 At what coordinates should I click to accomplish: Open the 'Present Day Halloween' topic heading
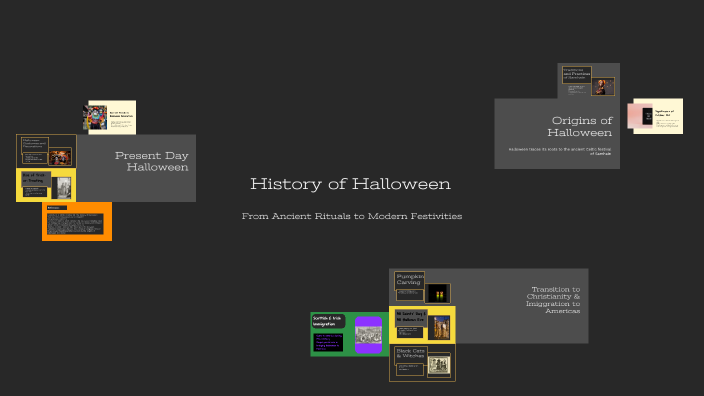pos(151,161)
